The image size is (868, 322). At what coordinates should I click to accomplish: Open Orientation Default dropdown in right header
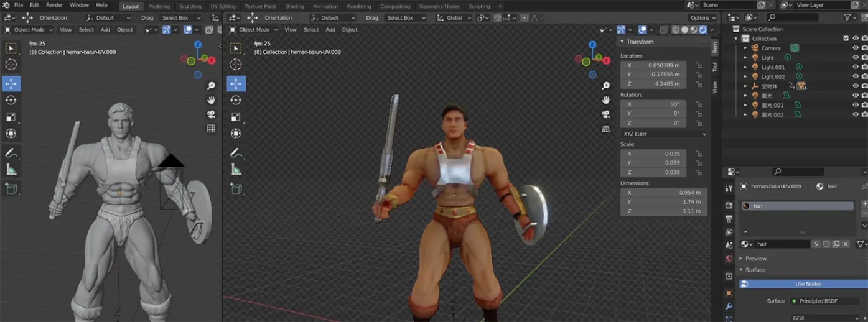point(333,18)
